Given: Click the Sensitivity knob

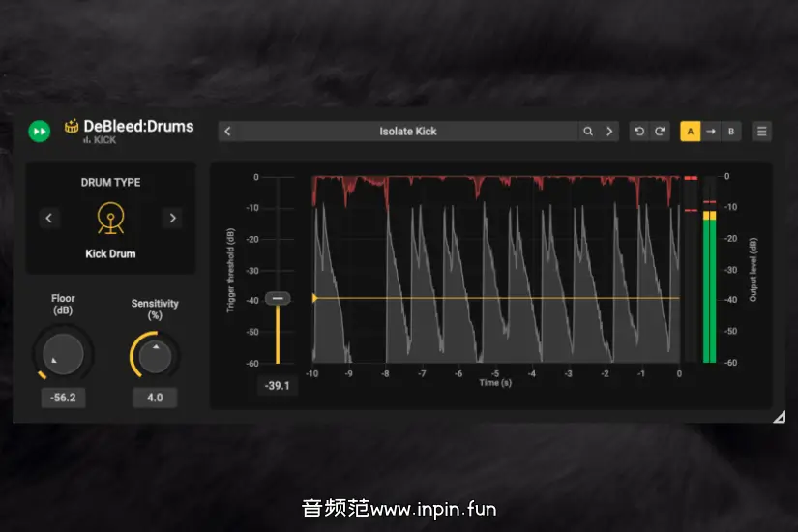Looking at the screenshot, I should pos(155,356).
